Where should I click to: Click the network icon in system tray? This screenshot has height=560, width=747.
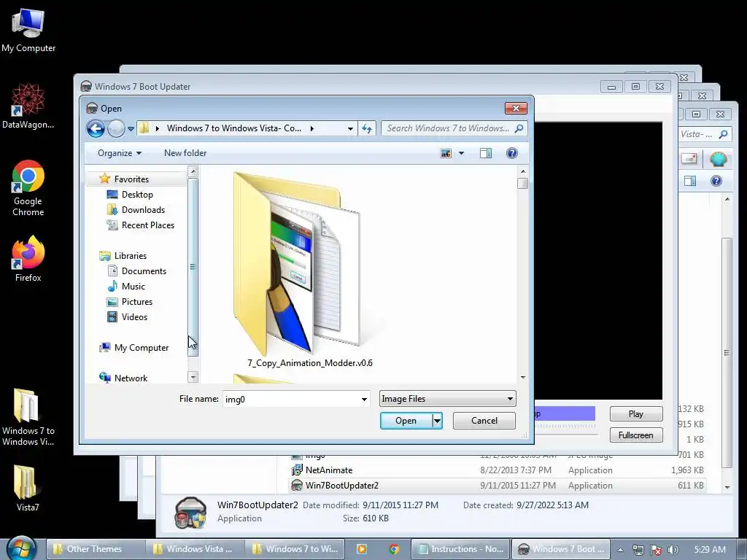(638, 550)
